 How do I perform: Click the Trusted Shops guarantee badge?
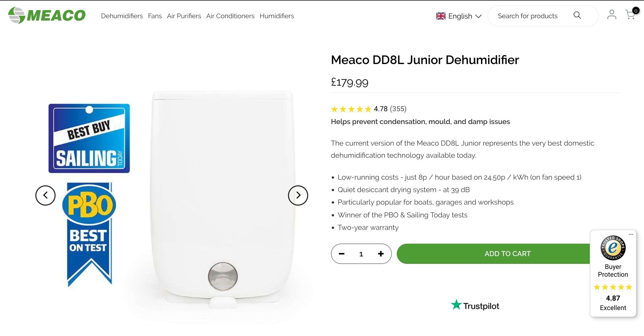[x=613, y=248]
